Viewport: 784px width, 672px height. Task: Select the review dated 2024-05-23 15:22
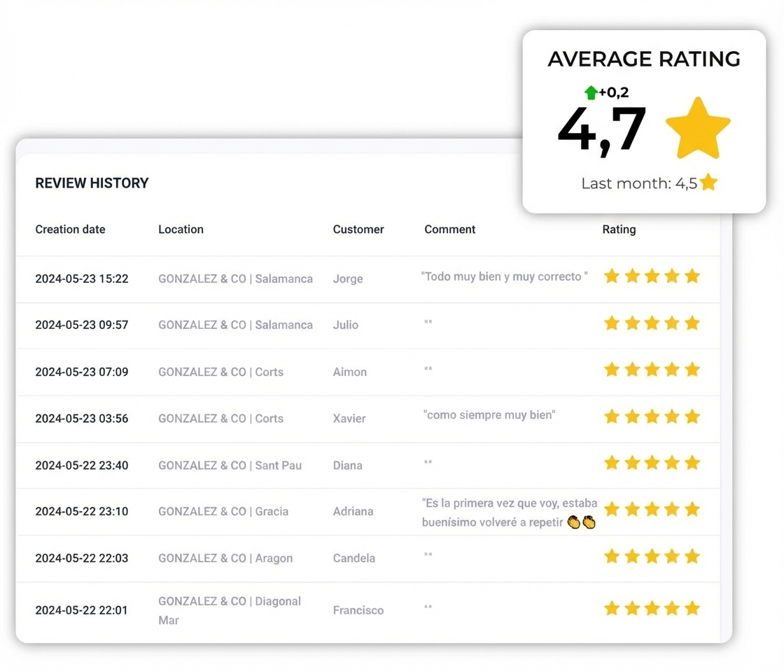(82, 279)
